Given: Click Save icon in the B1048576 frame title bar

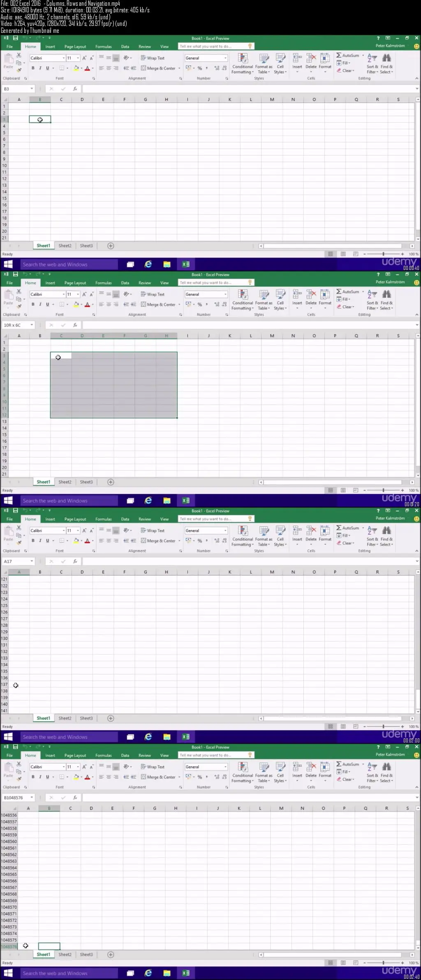Looking at the screenshot, I should [15, 747].
